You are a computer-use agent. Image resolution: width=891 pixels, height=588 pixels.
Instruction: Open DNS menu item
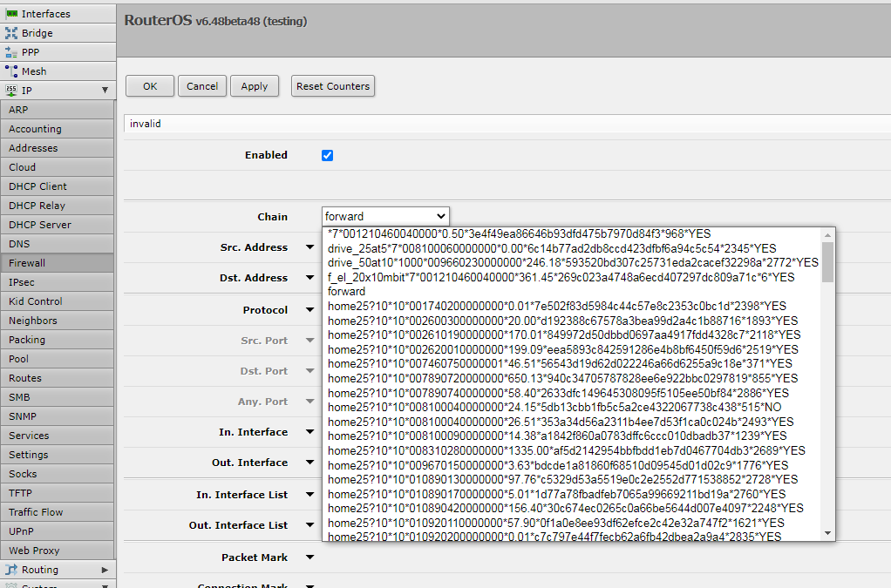(x=58, y=244)
